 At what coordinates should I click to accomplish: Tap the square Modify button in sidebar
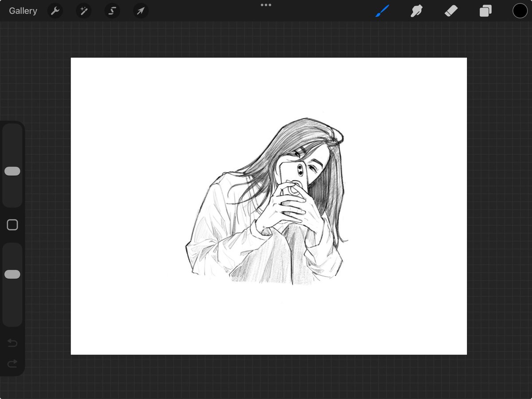coord(12,225)
